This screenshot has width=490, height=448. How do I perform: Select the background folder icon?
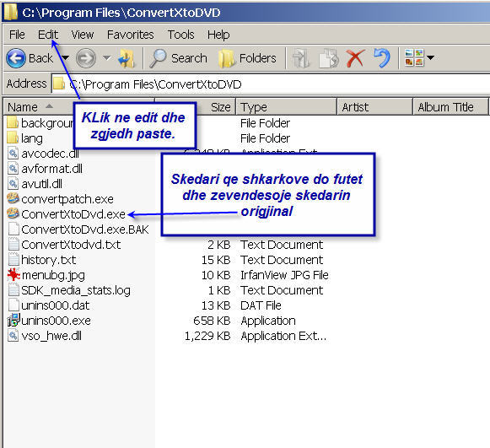pos(13,122)
